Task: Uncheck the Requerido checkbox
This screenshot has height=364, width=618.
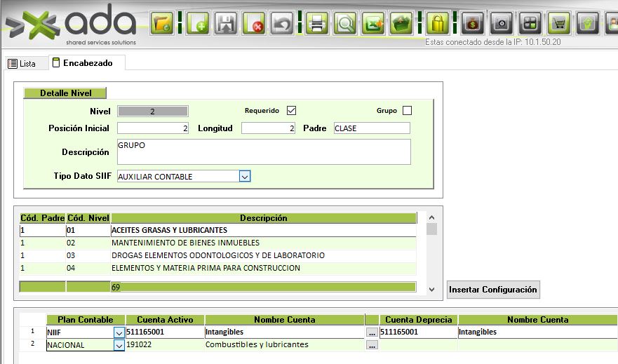Action: [x=292, y=111]
